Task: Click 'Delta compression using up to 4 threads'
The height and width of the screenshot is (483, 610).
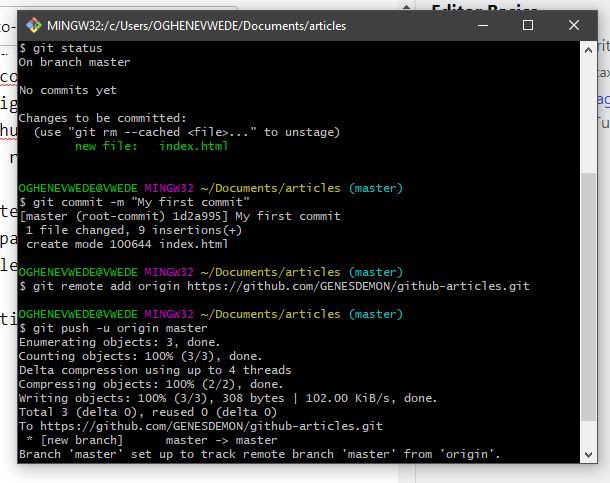Action: [155, 370]
